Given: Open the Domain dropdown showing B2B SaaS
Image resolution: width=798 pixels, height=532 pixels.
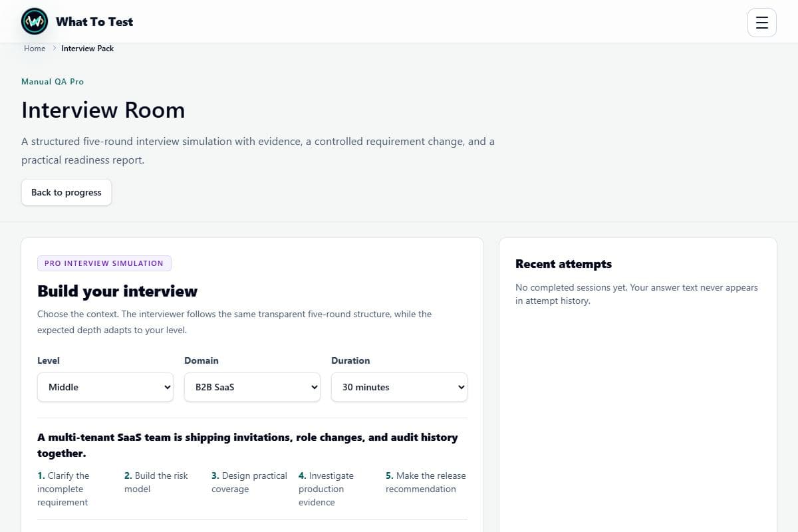Looking at the screenshot, I should [x=252, y=387].
